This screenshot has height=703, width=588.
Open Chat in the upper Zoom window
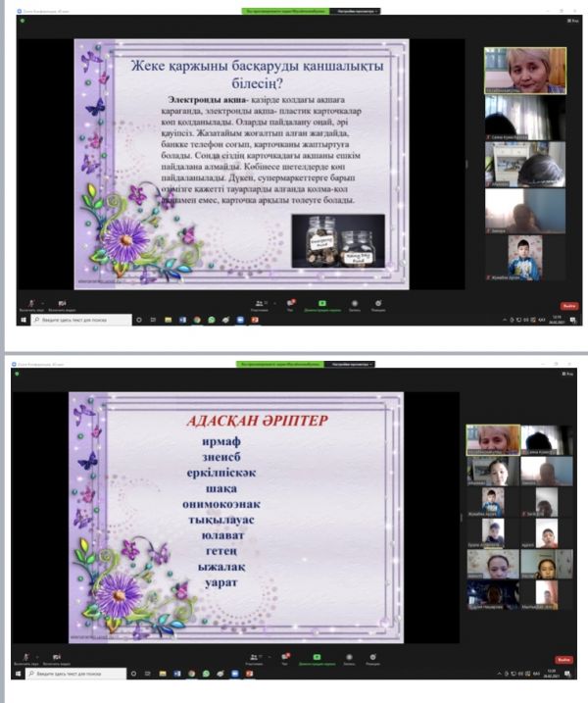tap(289, 304)
